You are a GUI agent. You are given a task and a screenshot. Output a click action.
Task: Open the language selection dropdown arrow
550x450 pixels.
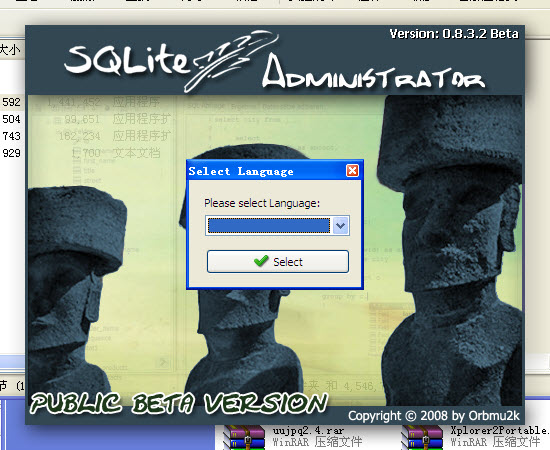[x=341, y=225]
